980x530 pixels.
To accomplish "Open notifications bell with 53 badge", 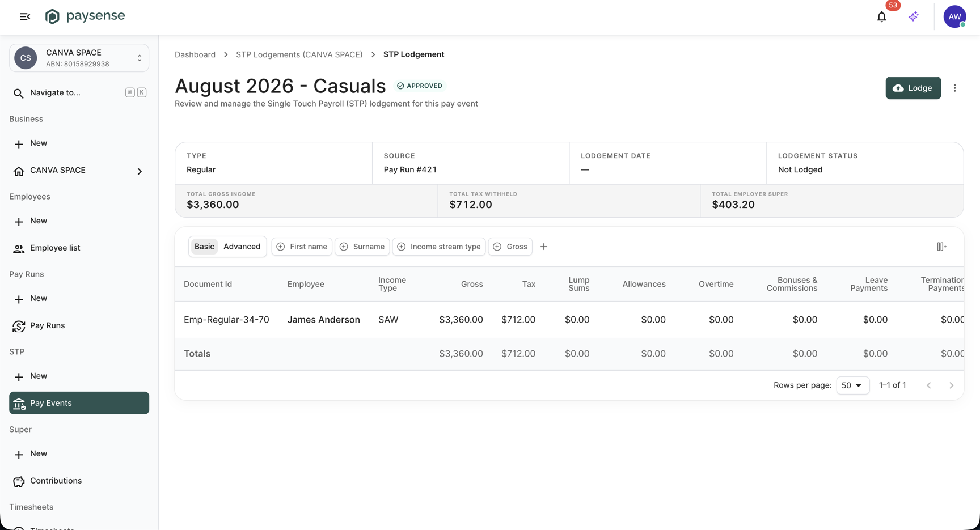I will 881,16.
